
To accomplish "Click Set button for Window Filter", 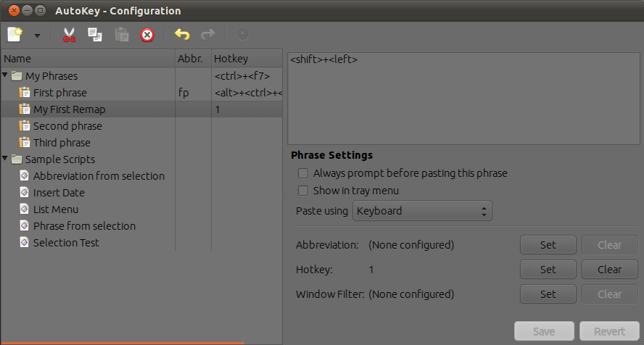I will (548, 294).
